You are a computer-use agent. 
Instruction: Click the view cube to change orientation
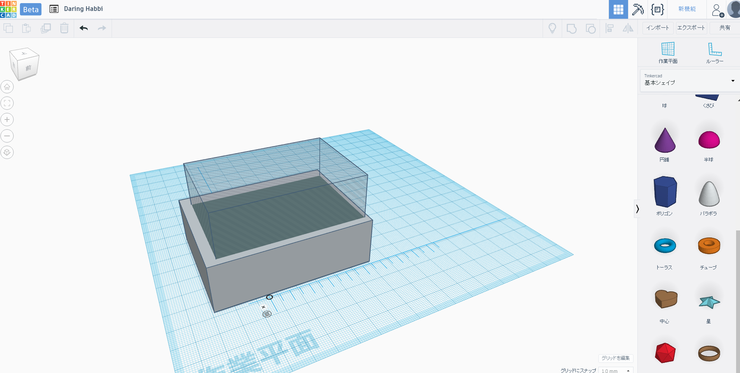coord(24,64)
